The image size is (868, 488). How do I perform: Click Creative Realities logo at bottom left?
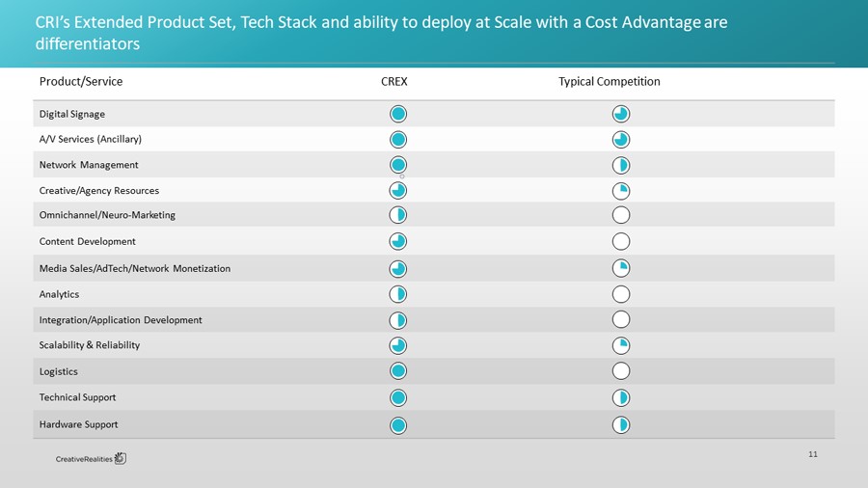91,458
